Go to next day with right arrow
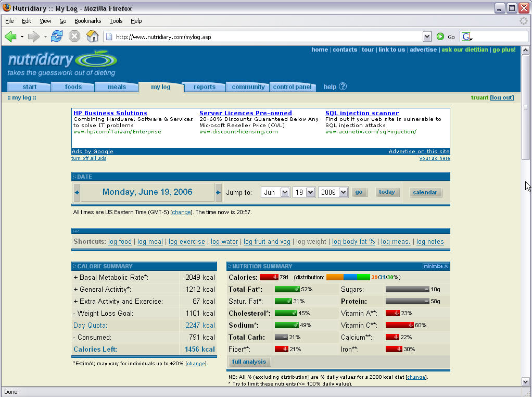The width and height of the screenshot is (532, 397). tap(218, 192)
